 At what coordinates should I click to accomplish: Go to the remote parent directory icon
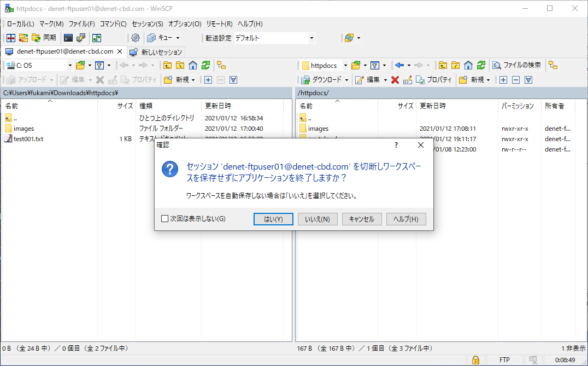443,65
